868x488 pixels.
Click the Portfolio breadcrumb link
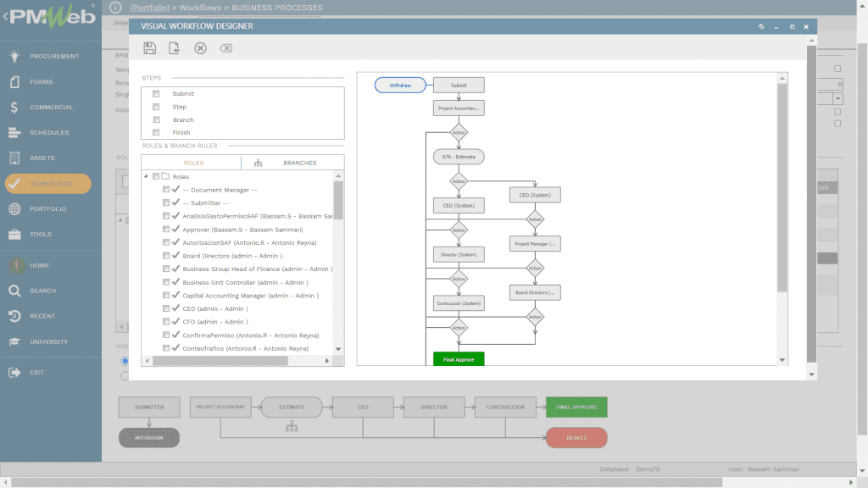tap(150, 8)
